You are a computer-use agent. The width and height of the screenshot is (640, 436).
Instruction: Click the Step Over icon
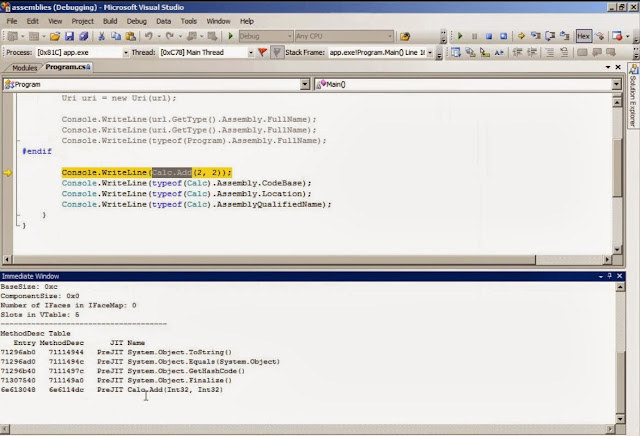coord(550,36)
